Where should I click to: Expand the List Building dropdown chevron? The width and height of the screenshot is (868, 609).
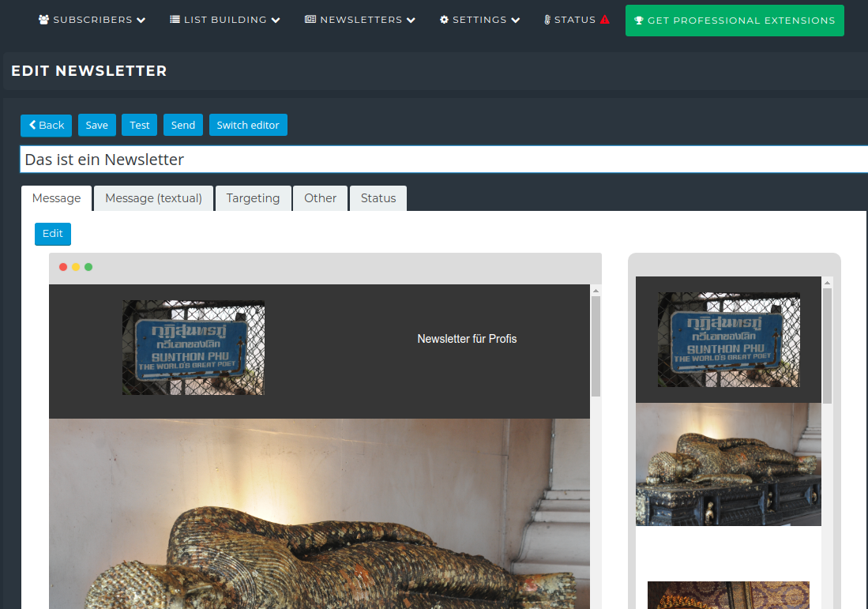click(276, 20)
